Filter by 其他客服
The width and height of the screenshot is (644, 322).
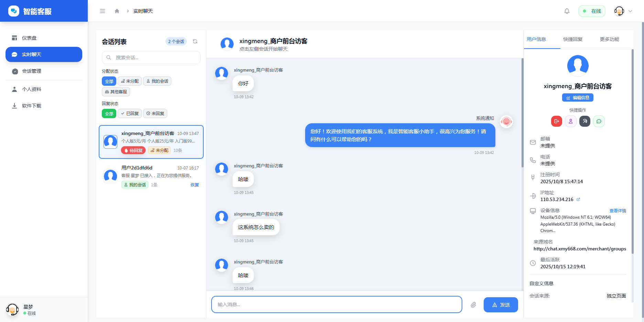pyautogui.click(x=116, y=92)
